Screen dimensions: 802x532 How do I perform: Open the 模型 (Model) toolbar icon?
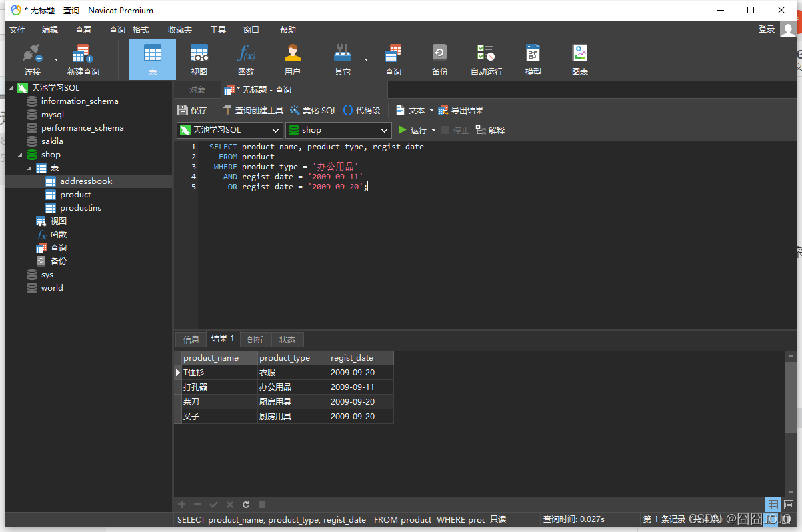coord(533,60)
